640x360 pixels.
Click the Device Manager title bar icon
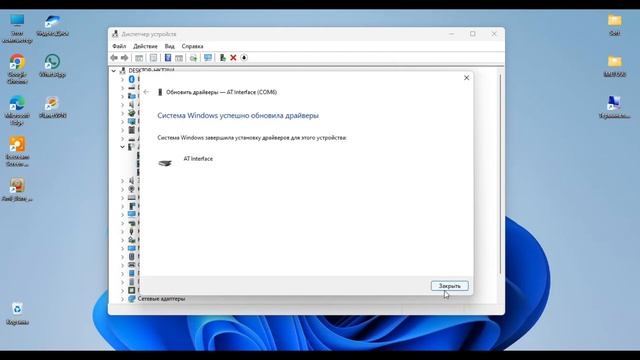click(116, 34)
